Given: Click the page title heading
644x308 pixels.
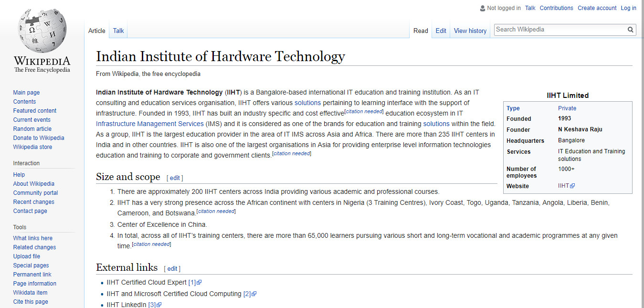Looking at the screenshot, I should (220, 56).
